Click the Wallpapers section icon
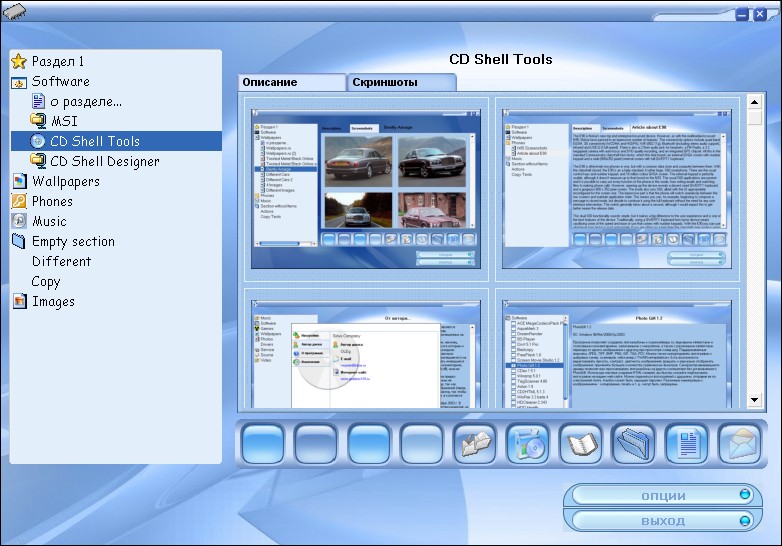 point(19,181)
